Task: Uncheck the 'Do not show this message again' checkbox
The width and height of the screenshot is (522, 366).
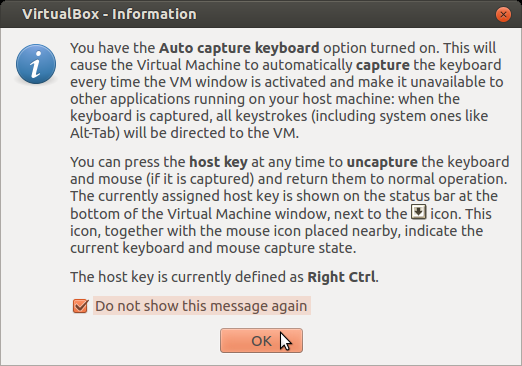Action: pyautogui.click(x=80, y=306)
